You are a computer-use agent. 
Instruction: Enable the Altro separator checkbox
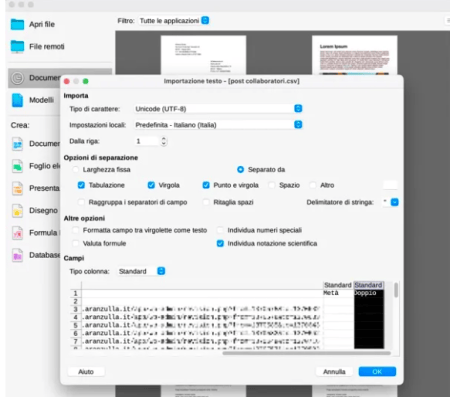click(x=313, y=185)
